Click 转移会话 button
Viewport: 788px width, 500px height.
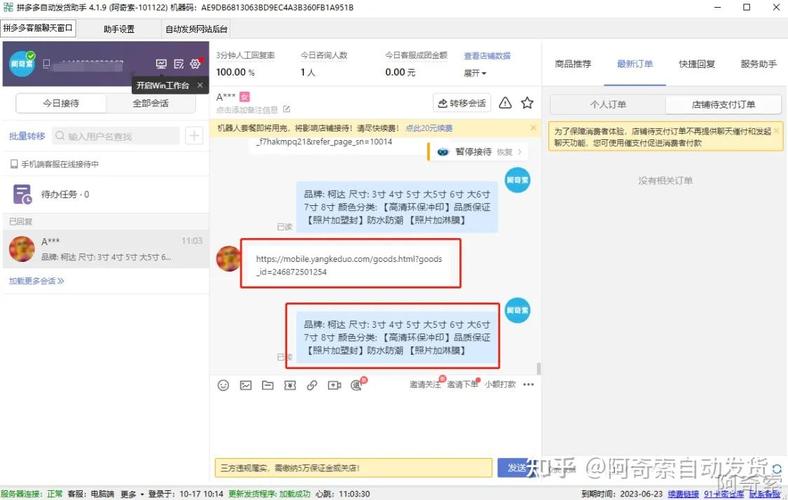[461, 103]
